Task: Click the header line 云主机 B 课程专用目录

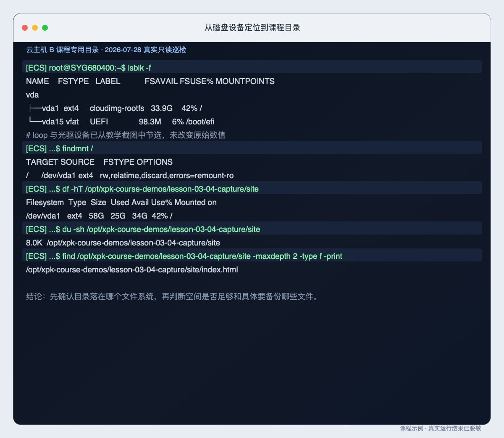Action: click(x=106, y=50)
